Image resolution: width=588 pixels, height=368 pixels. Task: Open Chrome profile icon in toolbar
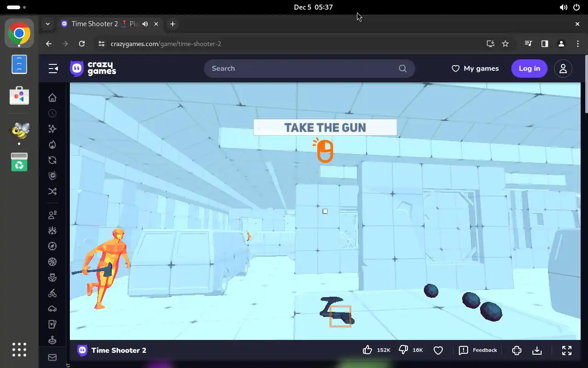[x=561, y=44]
